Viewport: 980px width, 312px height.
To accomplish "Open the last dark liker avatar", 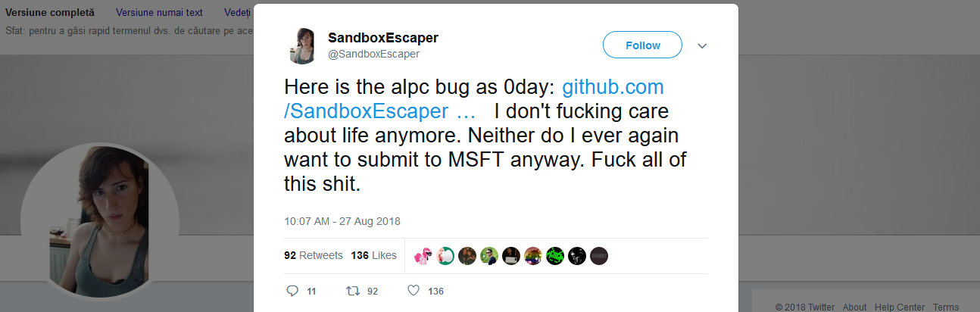I will 599,256.
